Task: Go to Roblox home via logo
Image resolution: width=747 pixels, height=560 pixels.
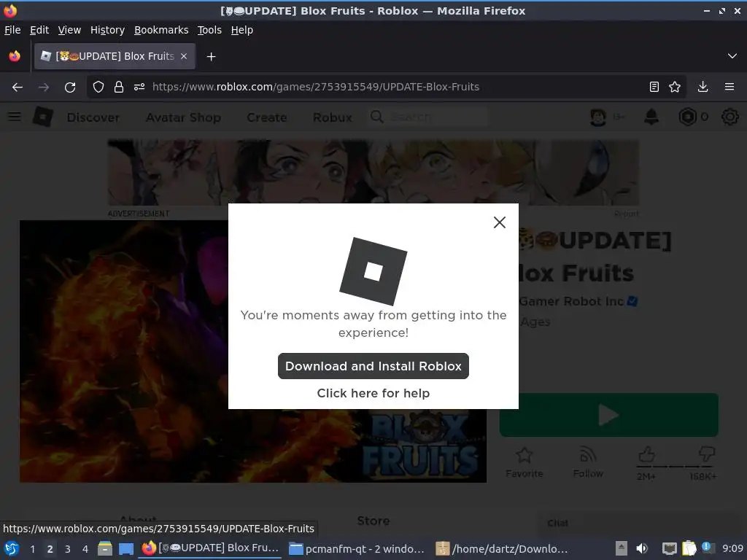Action: (x=43, y=117)
